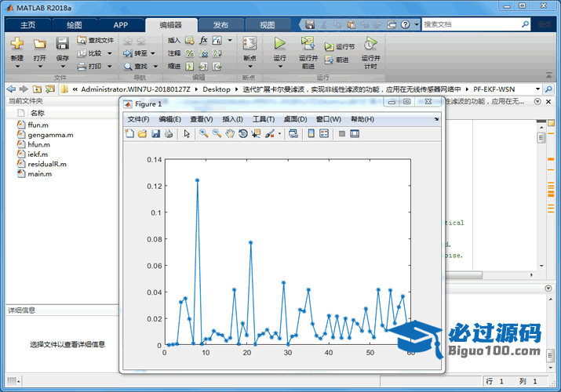The image size is (561, 392).
Task: Click the 转至 (Go To) button
Action: click(x=135, y=53)
